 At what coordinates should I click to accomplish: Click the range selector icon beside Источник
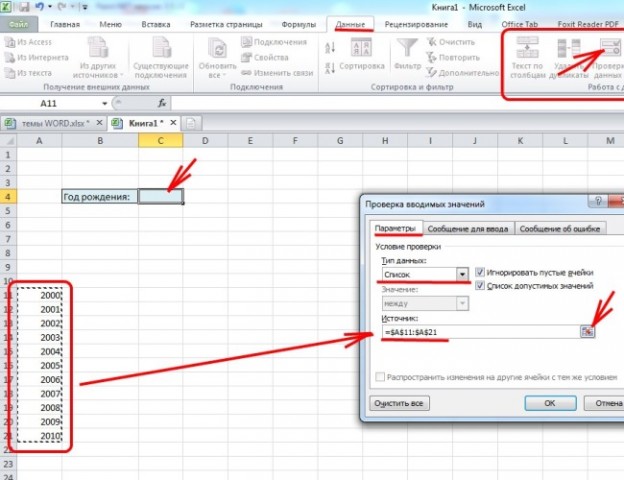pyautogui.click(x=588, y=330)
